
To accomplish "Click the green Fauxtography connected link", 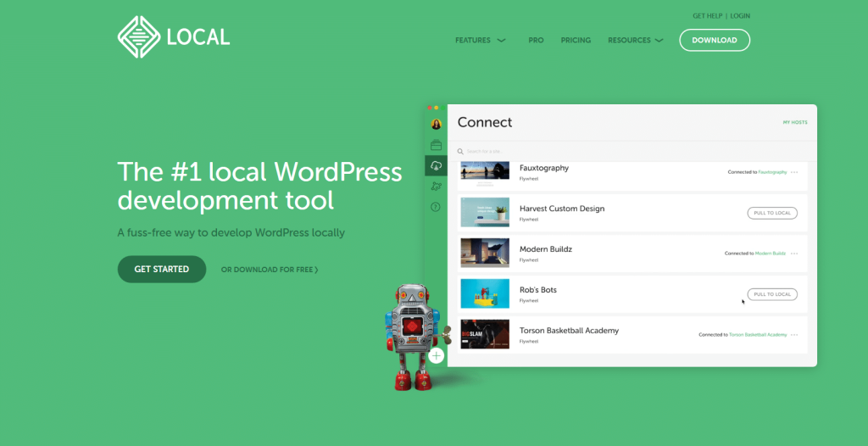I will pos(772,172).
